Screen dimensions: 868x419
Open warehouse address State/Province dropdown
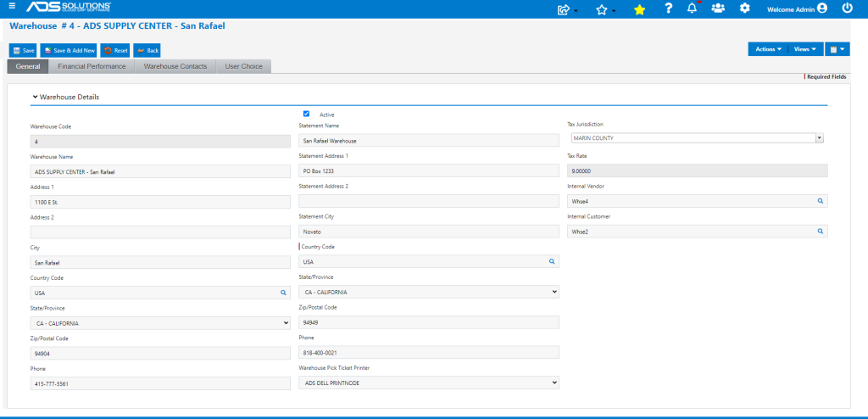pos(160,323)
